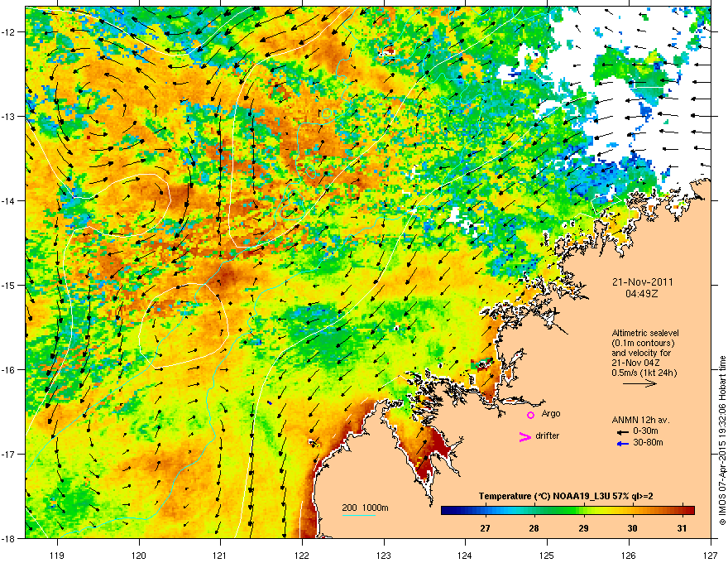Click the 0.5m/s velocity scale arrow
This screenshot has height=563, width=728.
click(639, 383)
